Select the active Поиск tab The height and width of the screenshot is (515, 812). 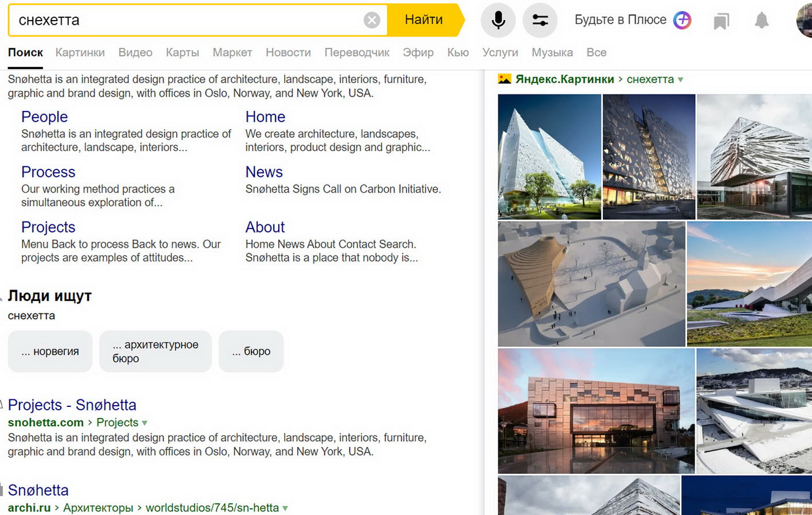tap(25, 52)
